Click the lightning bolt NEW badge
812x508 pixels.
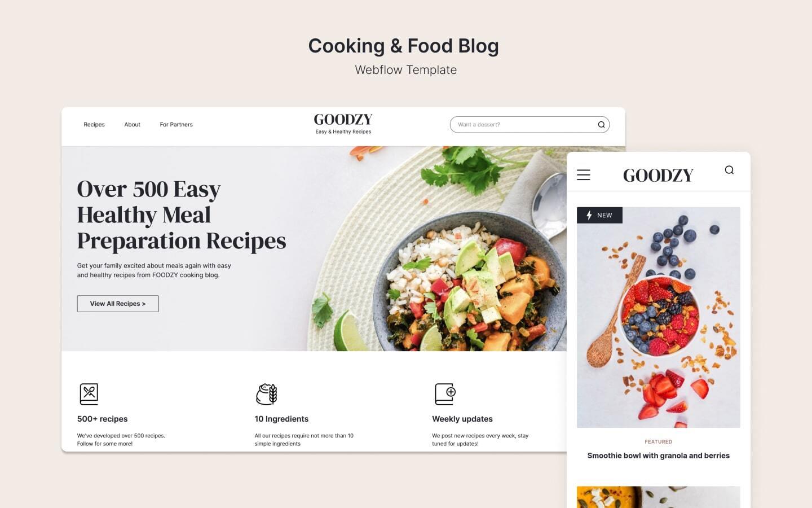coord(599,215)
